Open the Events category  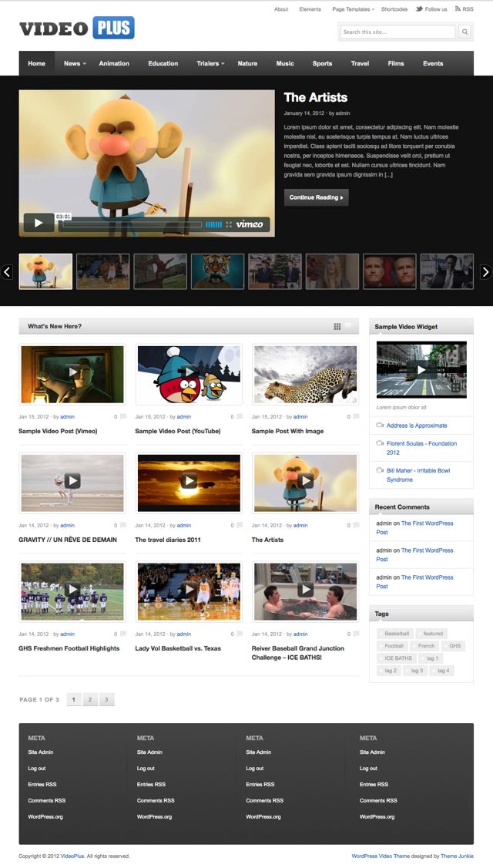[433, 64]
